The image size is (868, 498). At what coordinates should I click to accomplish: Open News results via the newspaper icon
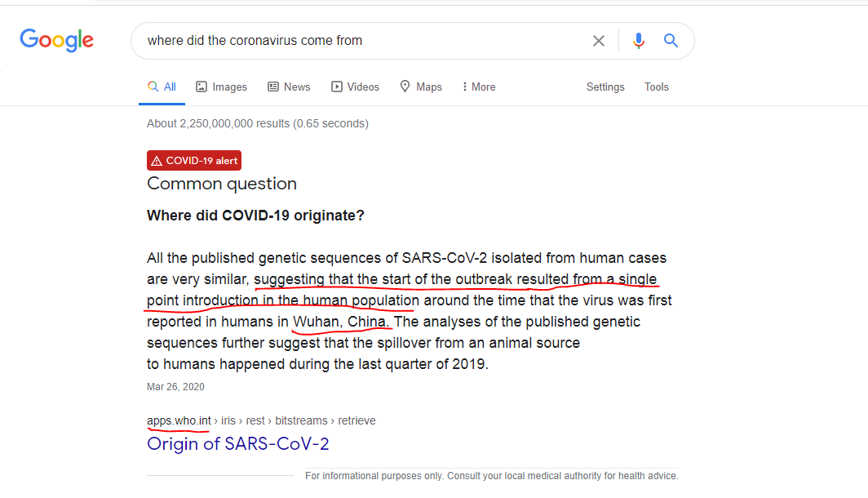click(x=272, y=87)
